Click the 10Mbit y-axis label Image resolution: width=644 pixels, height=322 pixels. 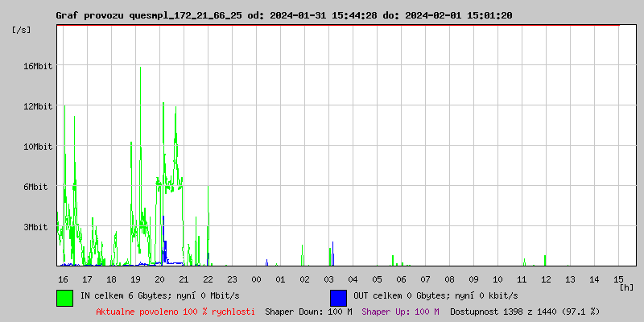click(38, 147)
